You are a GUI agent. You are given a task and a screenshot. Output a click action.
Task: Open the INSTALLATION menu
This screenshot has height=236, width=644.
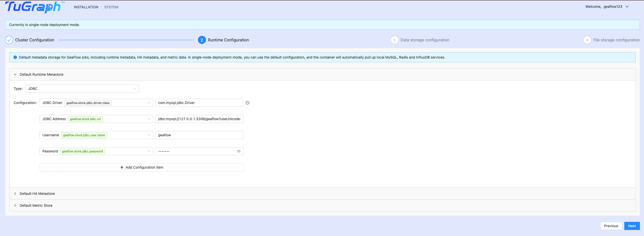[86, 7]
